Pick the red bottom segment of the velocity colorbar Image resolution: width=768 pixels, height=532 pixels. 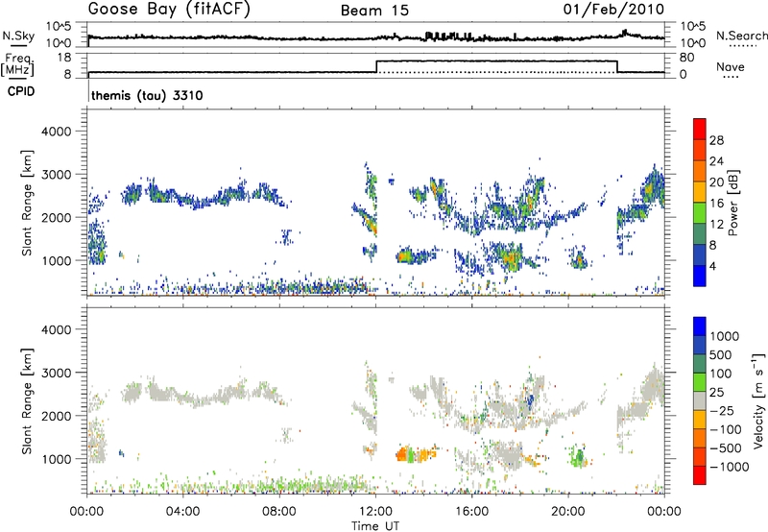click(x=700, y=475)
